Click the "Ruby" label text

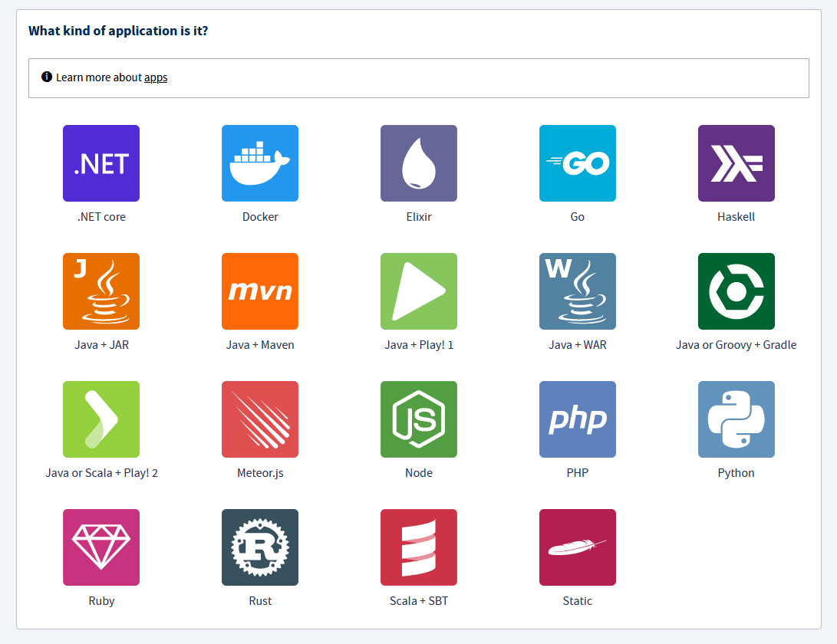[101, 601]
